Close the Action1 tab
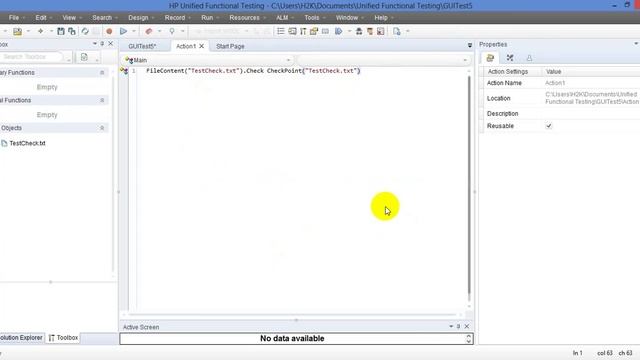The image size is (640, 360). (x=201, y=46)
